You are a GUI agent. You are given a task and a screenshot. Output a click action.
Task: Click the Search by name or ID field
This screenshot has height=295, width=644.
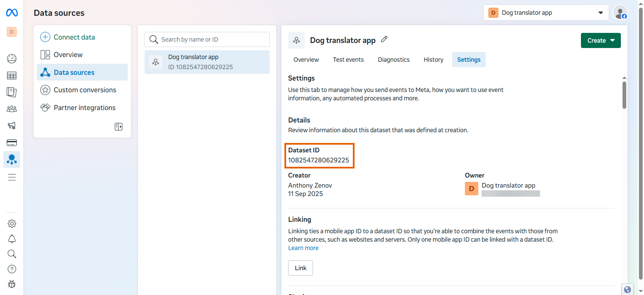207,40
